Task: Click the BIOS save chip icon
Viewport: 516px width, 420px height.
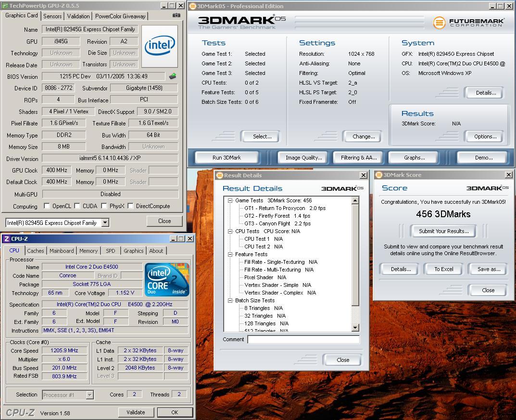Action: [173, 76]
